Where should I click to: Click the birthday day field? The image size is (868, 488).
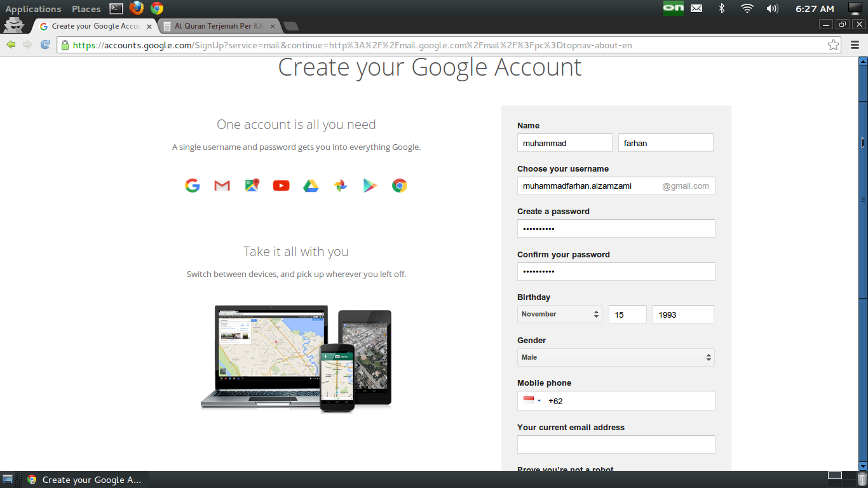[628, 314]
